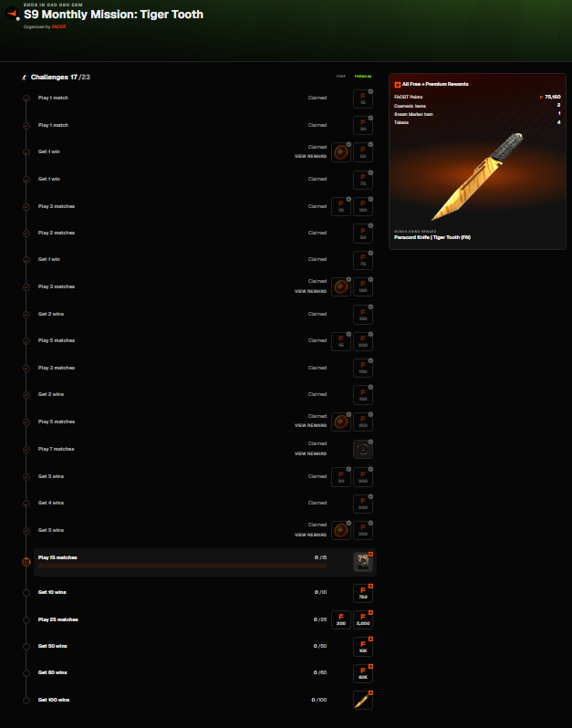Click the 'Get 50 wins' challenge label
This screenshot has width=572, height=728.
53,646
